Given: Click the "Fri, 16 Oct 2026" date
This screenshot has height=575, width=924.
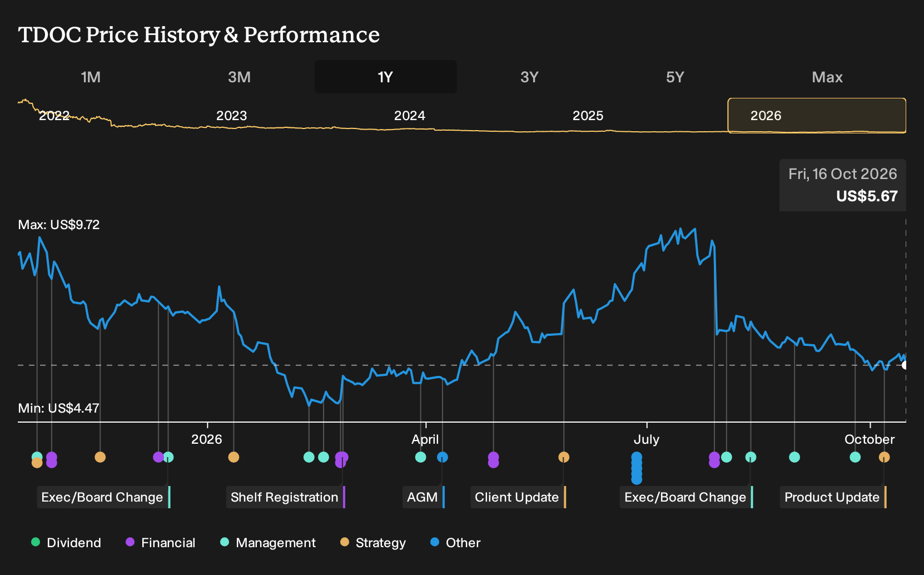Looking at the screenshot, I should point(842,174).
